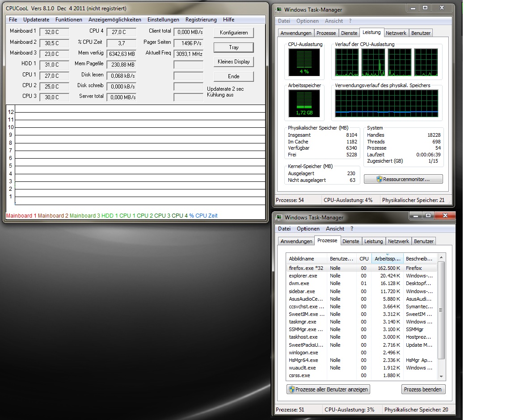515x420 pixels.
Task: Select the explorer.exe process row
Action: [362, 276]
